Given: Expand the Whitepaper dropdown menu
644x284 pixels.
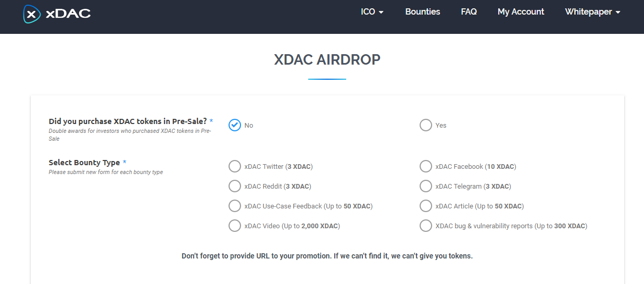Looking at the screenshot, I should click(x=592, y=11).
